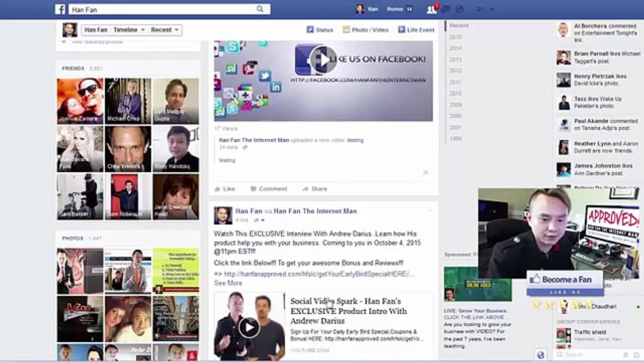
Task: Open the Timeline dropdown
Action: point(129,30)
